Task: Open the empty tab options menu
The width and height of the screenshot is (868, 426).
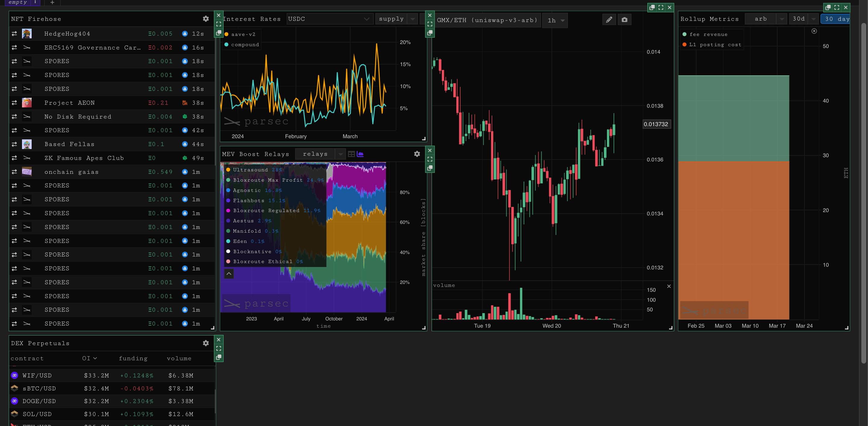Action: [x=35, y=2]
